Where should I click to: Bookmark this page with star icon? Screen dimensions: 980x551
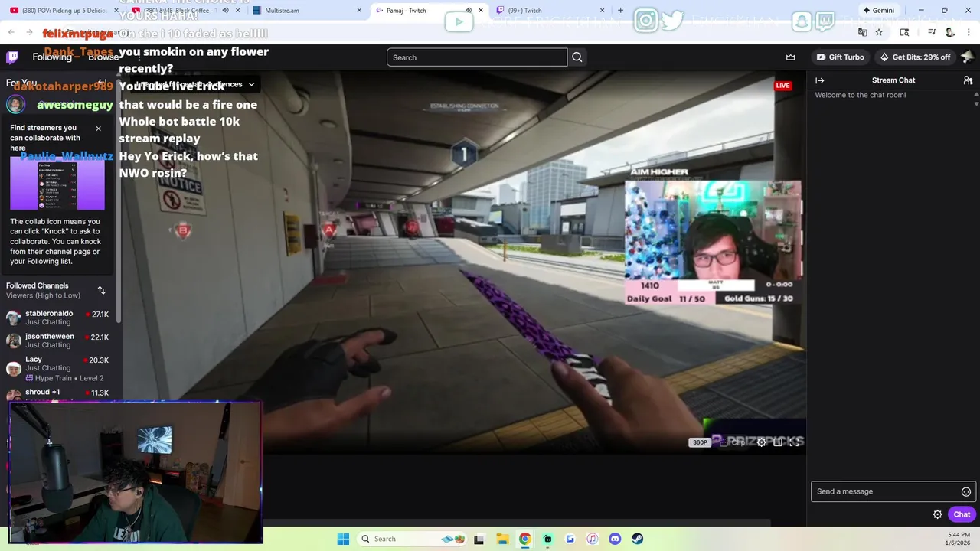pyautogui.click(x=879, y=32)
